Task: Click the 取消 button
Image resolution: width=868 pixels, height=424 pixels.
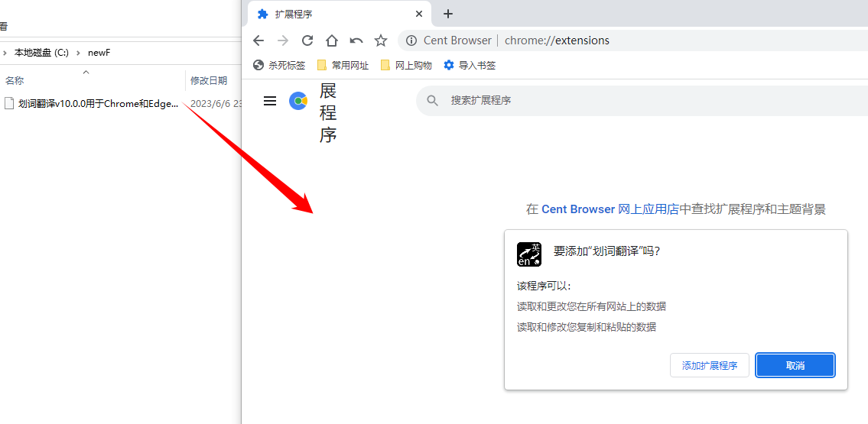Action: (795, 365)
